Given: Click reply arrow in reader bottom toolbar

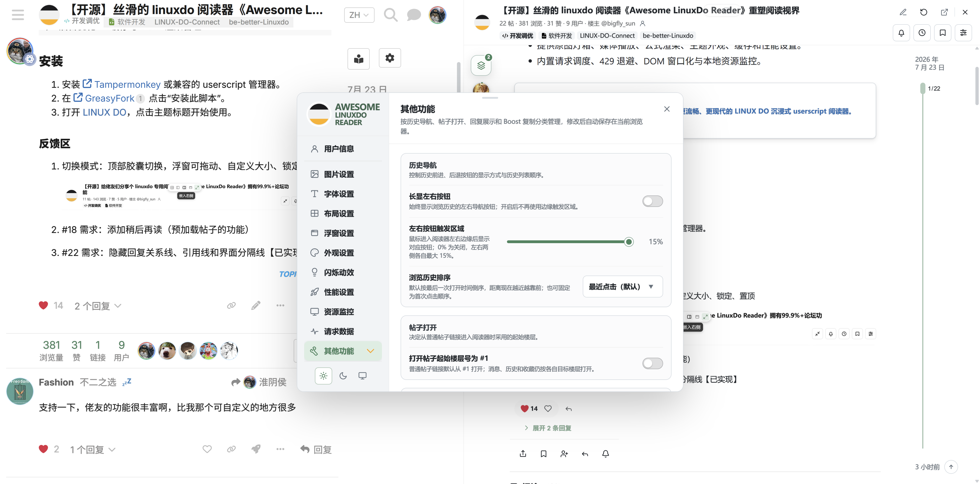Looking at the screenshot, I should pos(585,454).
